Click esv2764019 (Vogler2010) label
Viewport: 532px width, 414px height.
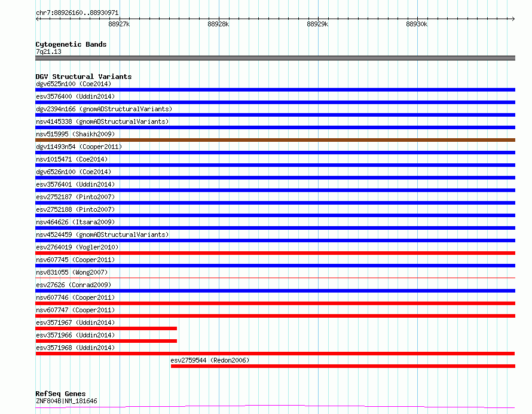[77, 247]
